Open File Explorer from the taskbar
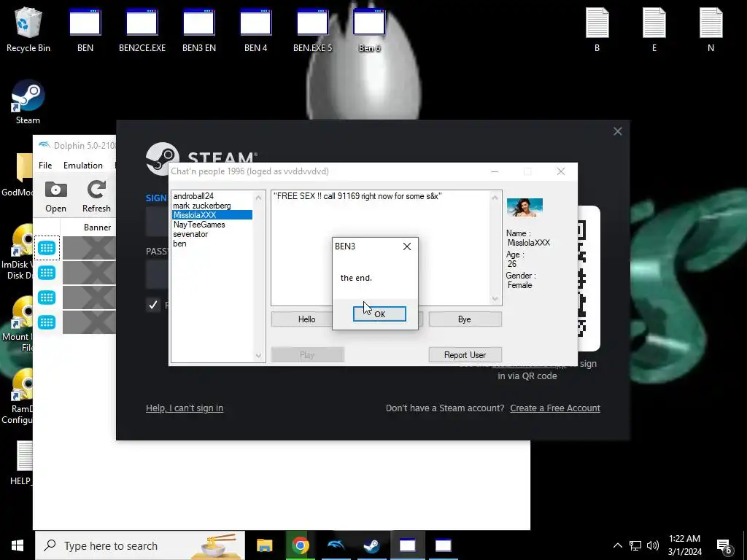Viewport: 747px width, 560px height. click(264, 545)
